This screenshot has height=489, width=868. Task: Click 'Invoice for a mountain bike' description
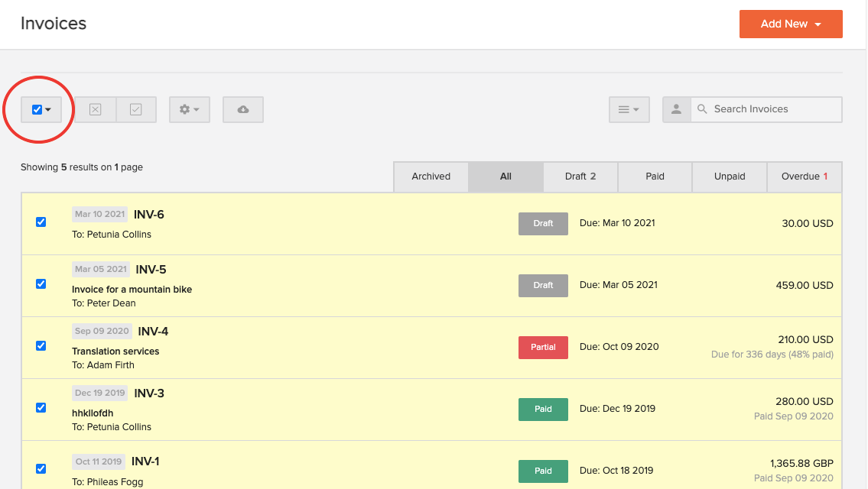click(132, 290)
